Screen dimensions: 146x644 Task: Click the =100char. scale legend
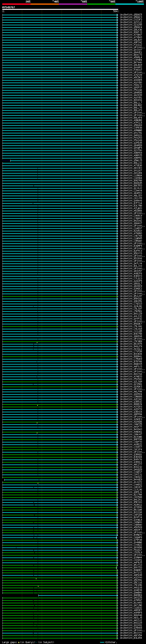(x=108, y=642)
